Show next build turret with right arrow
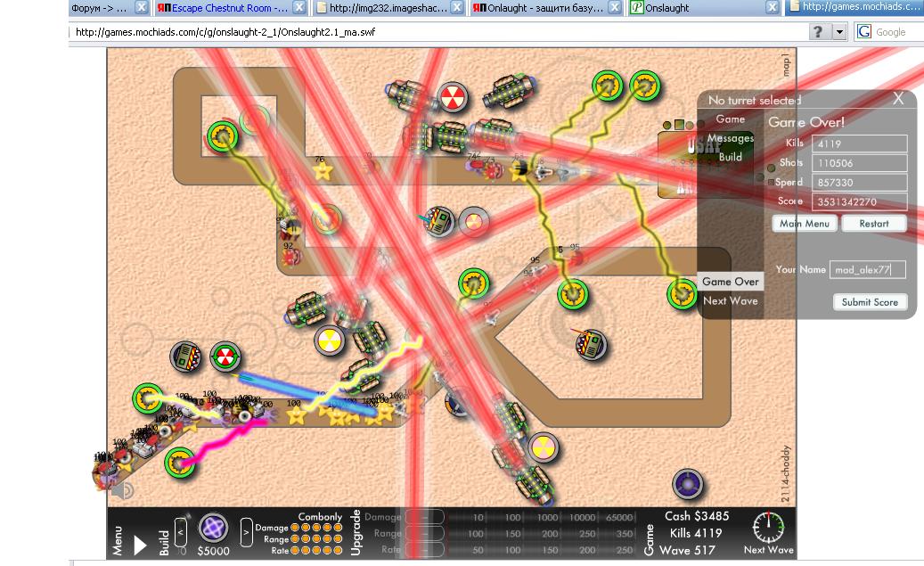Screen dimensions: 924x566 tap(246, 532)
